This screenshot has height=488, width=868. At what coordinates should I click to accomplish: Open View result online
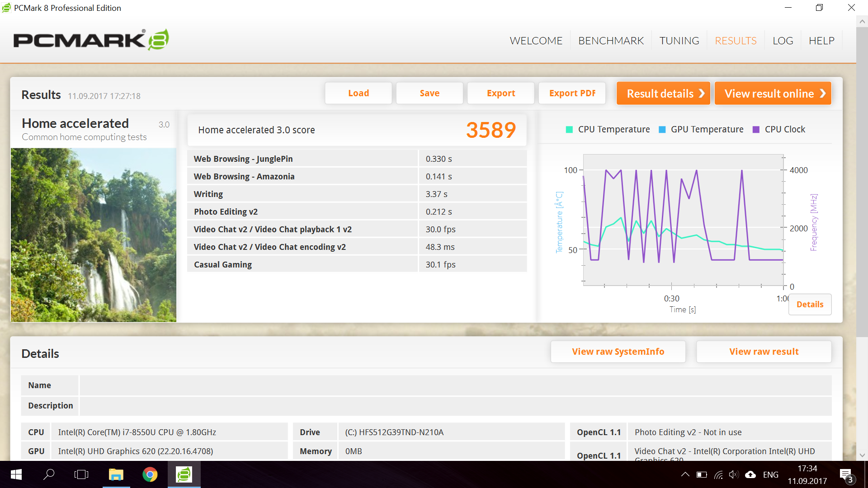pos(773,94)
